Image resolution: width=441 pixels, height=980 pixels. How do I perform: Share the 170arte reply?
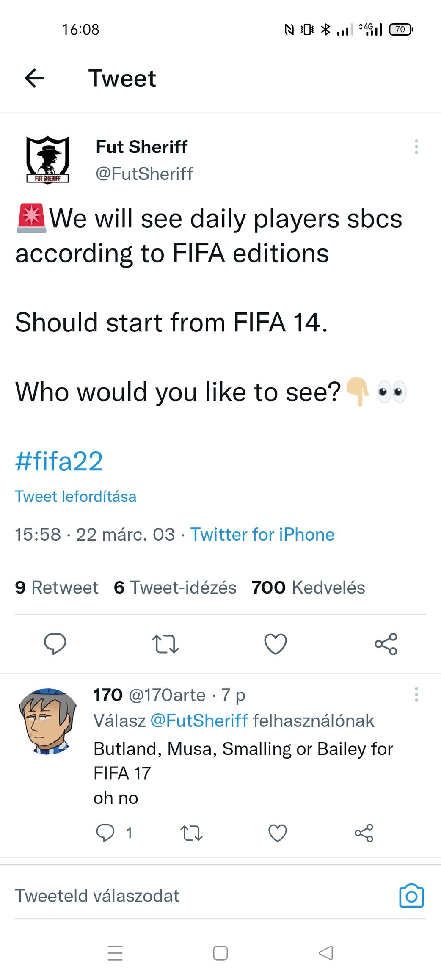pyautogui.click(x=364, y=833)
